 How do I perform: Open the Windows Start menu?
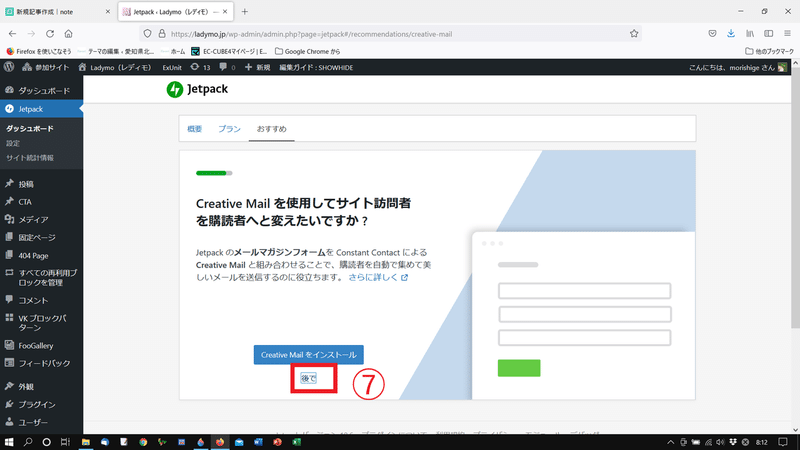[9, 442]
